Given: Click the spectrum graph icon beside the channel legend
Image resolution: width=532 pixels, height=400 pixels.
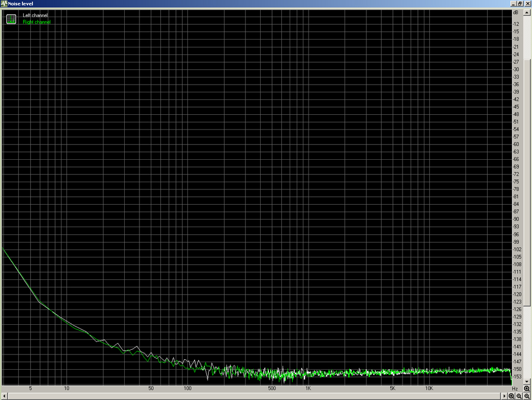Looking at the screenshot, I should 11,19.
